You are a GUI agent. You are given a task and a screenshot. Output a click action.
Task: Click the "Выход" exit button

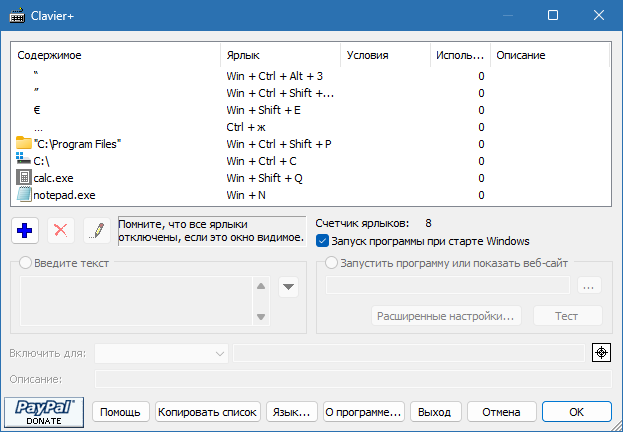tap(435, 412)
